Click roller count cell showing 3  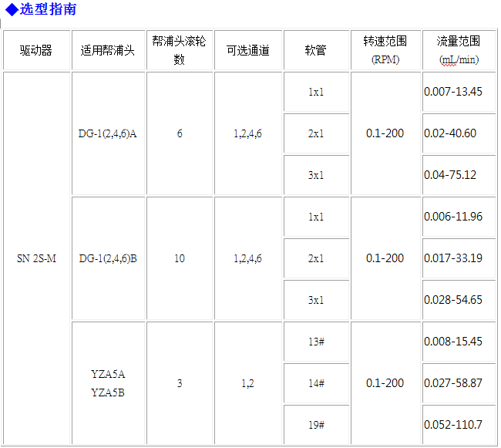coord(180,383)
